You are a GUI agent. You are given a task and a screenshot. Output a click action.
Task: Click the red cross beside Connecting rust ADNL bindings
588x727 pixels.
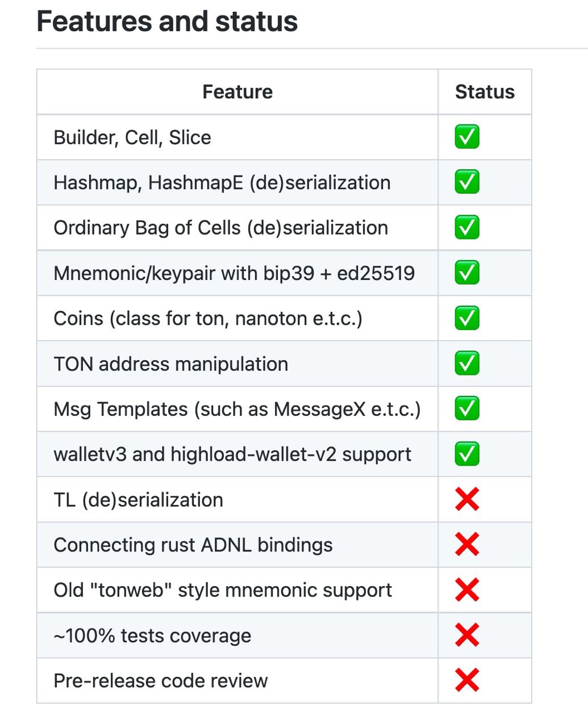pos(467,545)
